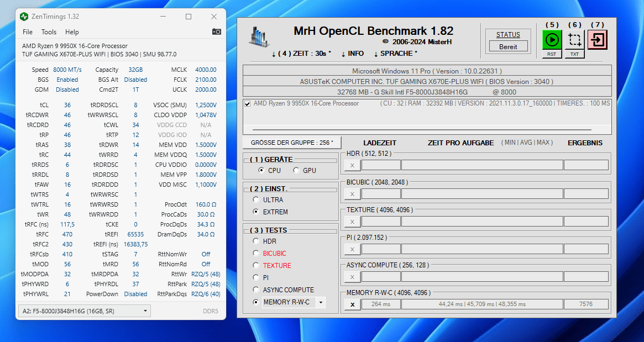The height and width of the screenshot is (342, 644).
Task: Select the GPU device radio button
Action: click(x=296, y=170)
